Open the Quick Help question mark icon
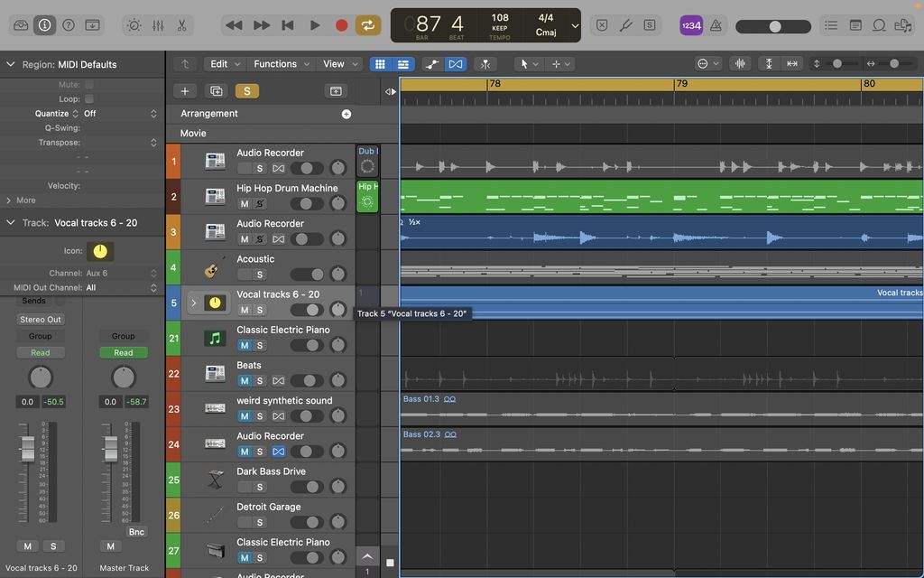This screenshot has width=924, height=578. click(x=68, y=25)
